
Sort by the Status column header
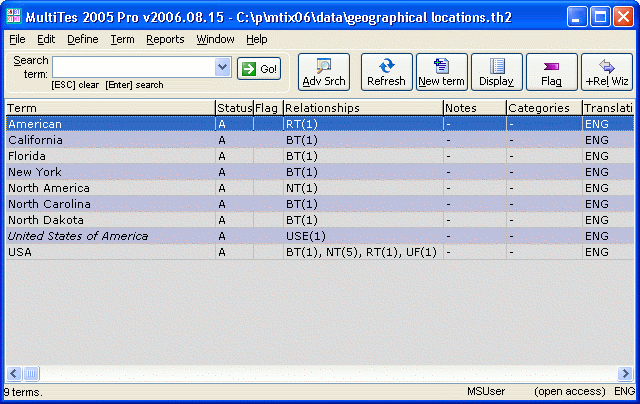click(x=234, y=108)
